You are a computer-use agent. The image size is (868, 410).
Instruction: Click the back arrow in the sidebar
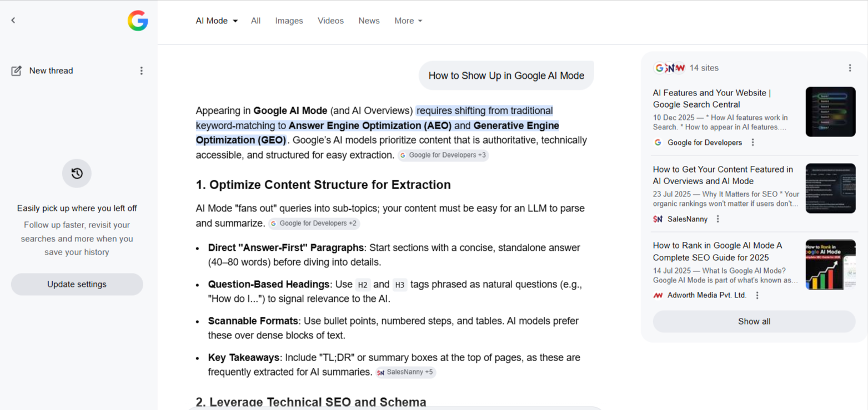click(13, 21)
